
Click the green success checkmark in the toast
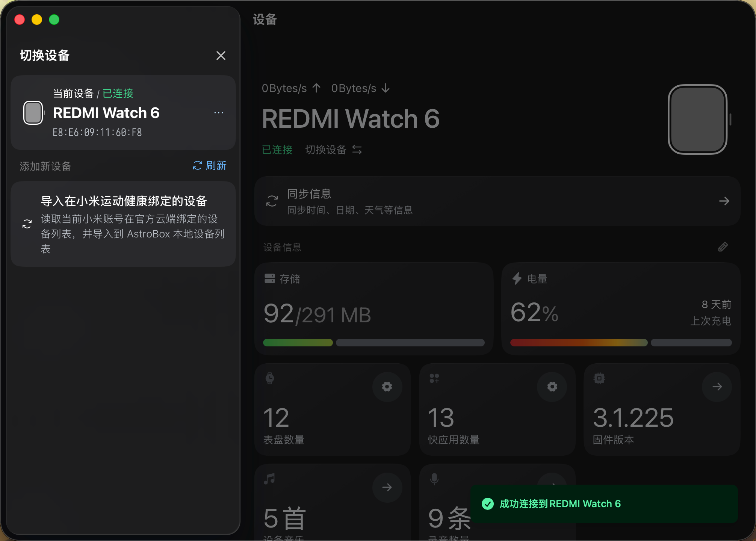pyautogui.click(x=488, y=504)
